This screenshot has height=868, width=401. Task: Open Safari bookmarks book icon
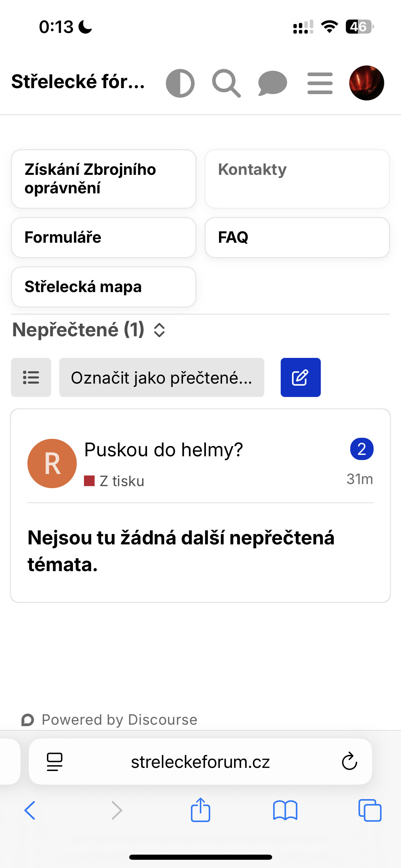click(285, 810)
